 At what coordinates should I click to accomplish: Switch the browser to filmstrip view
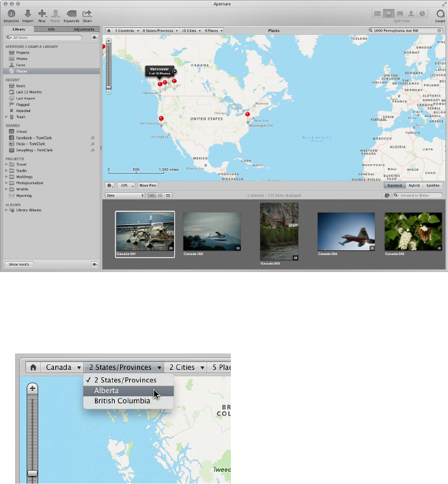pos(152,196)
